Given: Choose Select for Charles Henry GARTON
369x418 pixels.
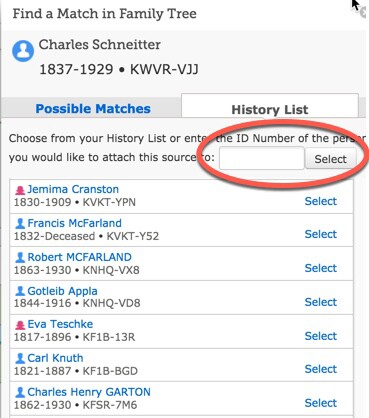Looking at the screenshot, I should coord(321,403).
